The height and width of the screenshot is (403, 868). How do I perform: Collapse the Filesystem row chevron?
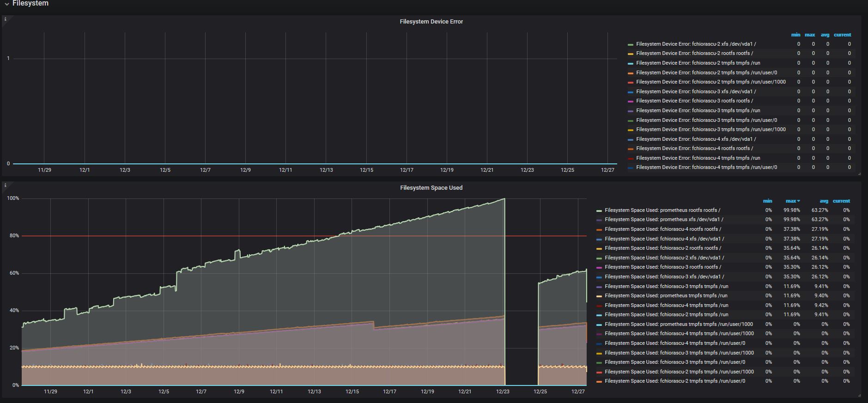click(x=7, y=4)
